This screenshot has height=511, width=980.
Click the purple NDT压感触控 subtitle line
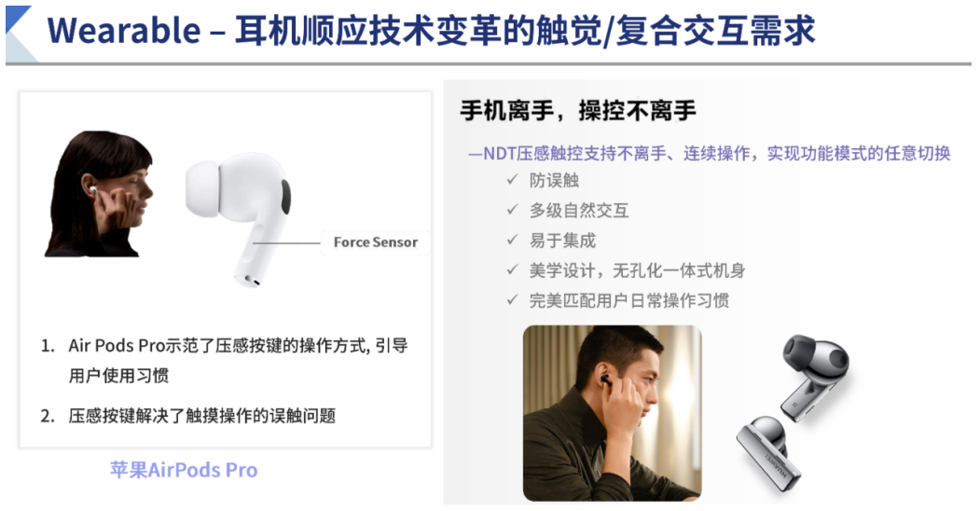tap(710, 153)
